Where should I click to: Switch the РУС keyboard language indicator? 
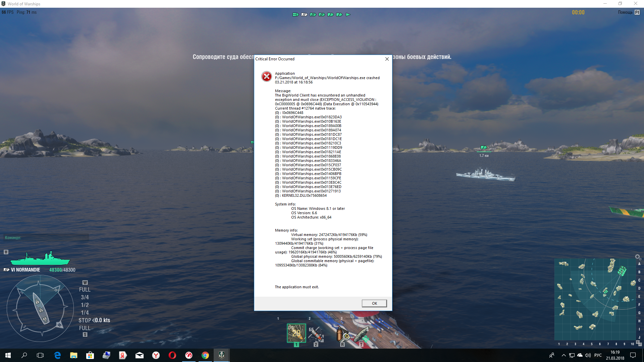tap(598, 355)
